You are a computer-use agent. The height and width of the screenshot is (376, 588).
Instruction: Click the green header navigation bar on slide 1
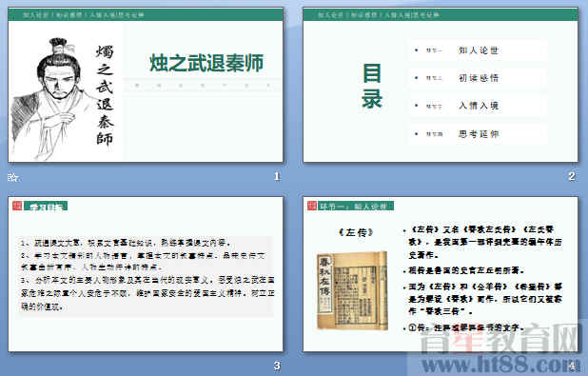click(x=146, y=15)
